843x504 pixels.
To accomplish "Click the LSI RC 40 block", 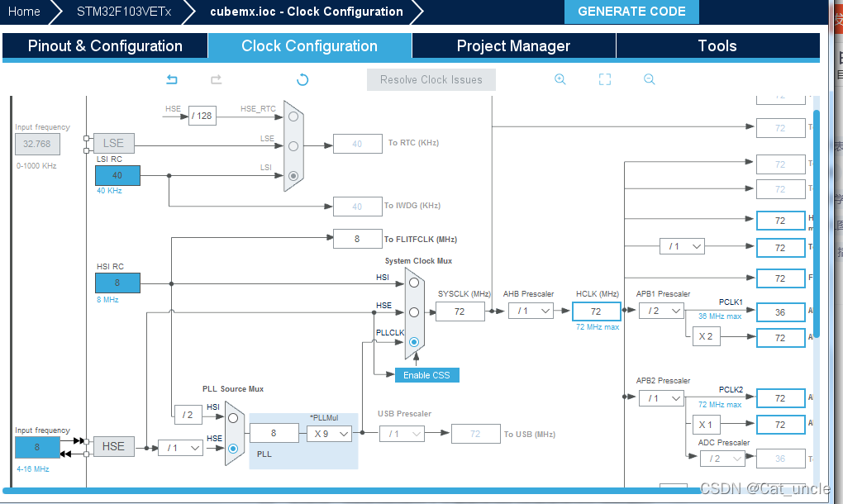I will 117,175.
